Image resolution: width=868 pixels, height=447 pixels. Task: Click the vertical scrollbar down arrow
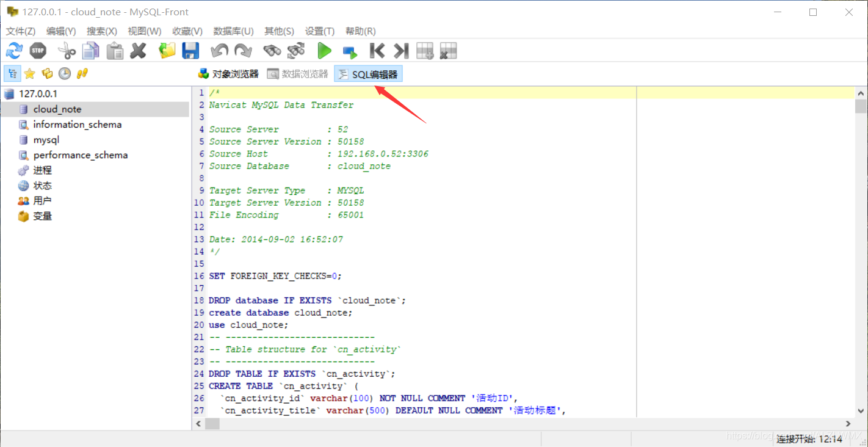click(861, 411)
